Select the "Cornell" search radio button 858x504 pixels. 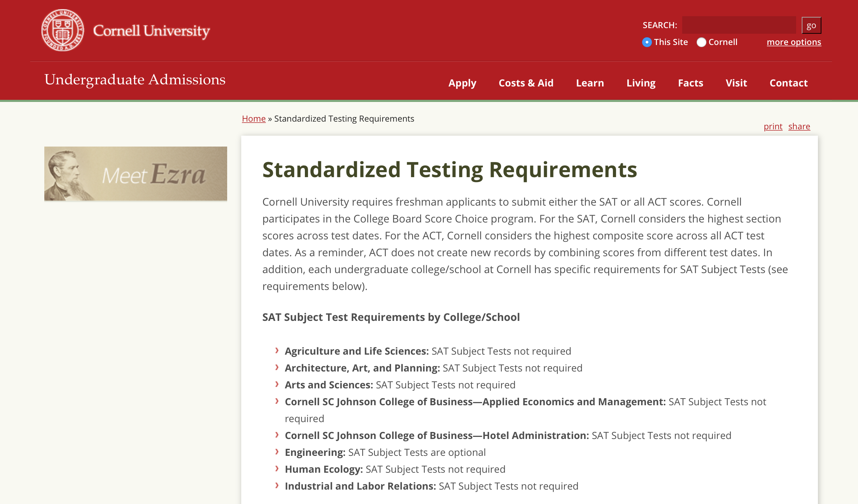point(701,42)
